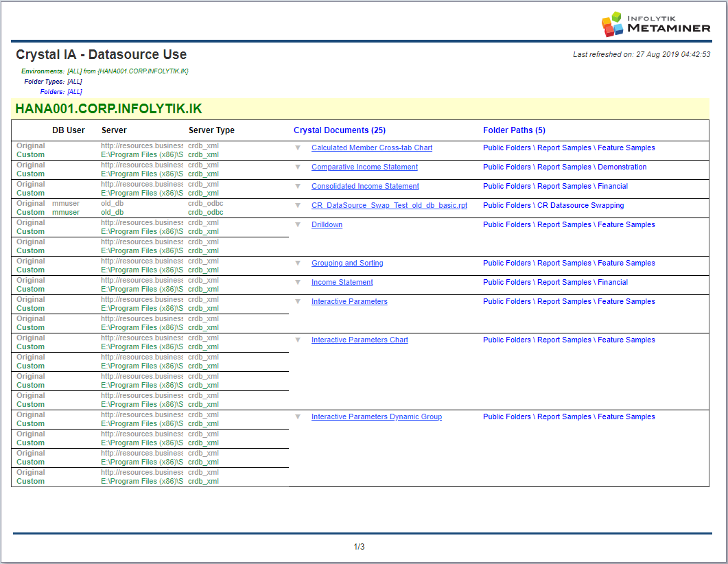Click Public Folders \ CR Datasource Swapping path
This screenshot has width=728, height=564.
[554, 206]
